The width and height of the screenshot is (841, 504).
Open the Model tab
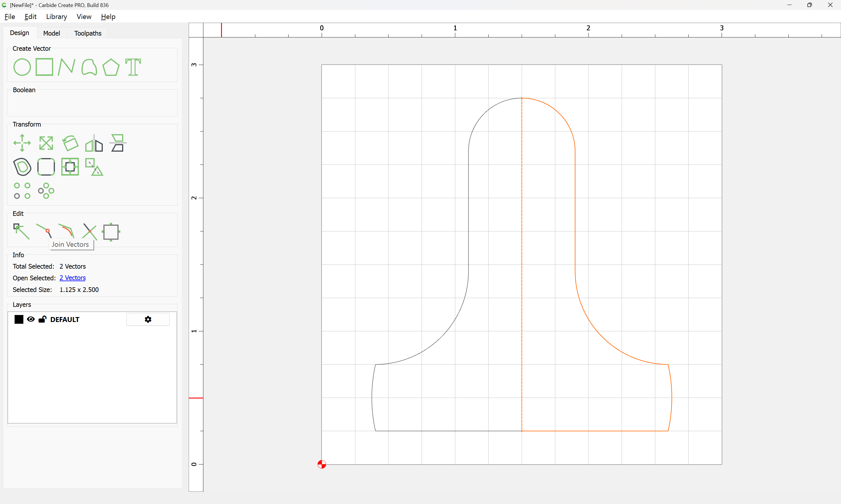(x=51, y=33)
